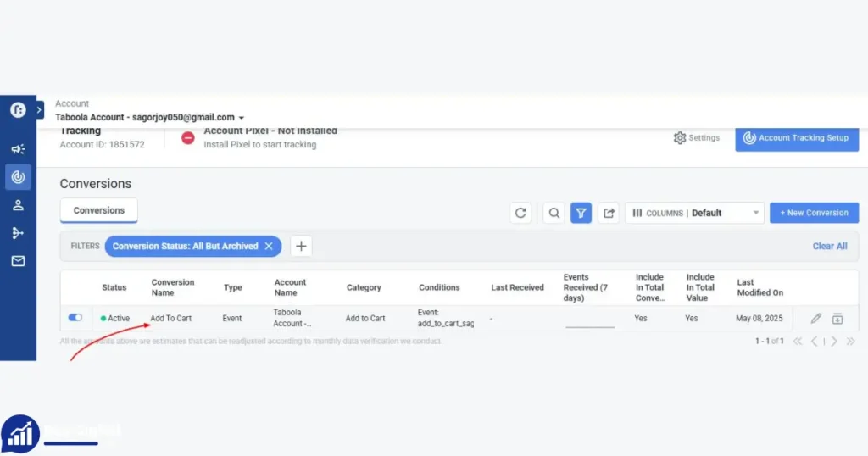The height and width of the screenshot is (456, 868).
Task: Sort by the Type column header
Action: tap(233, 287)
